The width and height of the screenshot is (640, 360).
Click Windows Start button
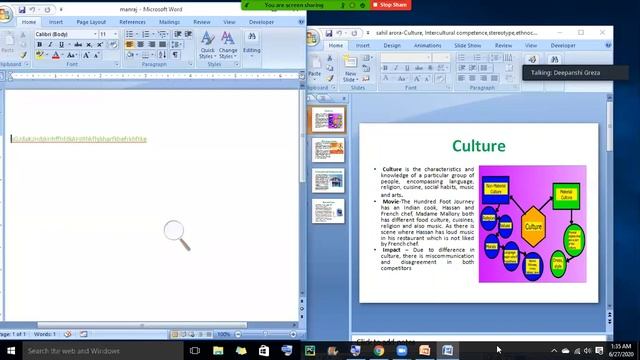coord(11,351)
